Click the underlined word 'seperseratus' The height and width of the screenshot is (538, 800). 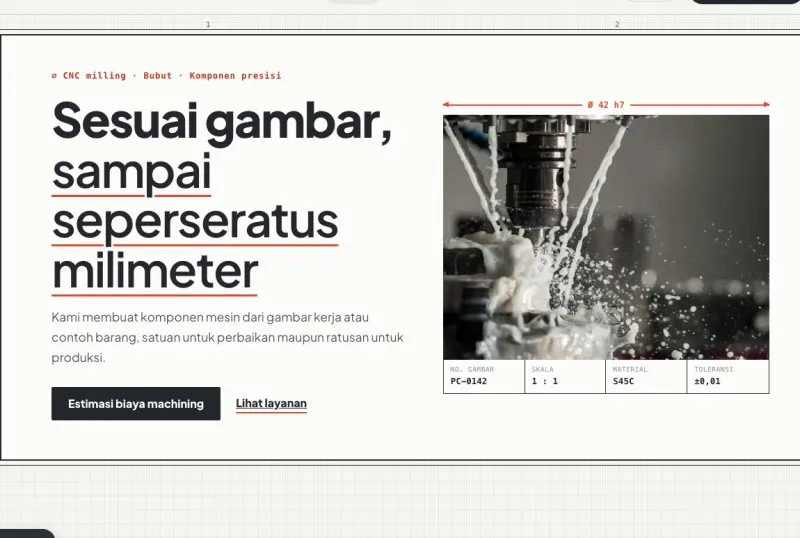point(195,222)
